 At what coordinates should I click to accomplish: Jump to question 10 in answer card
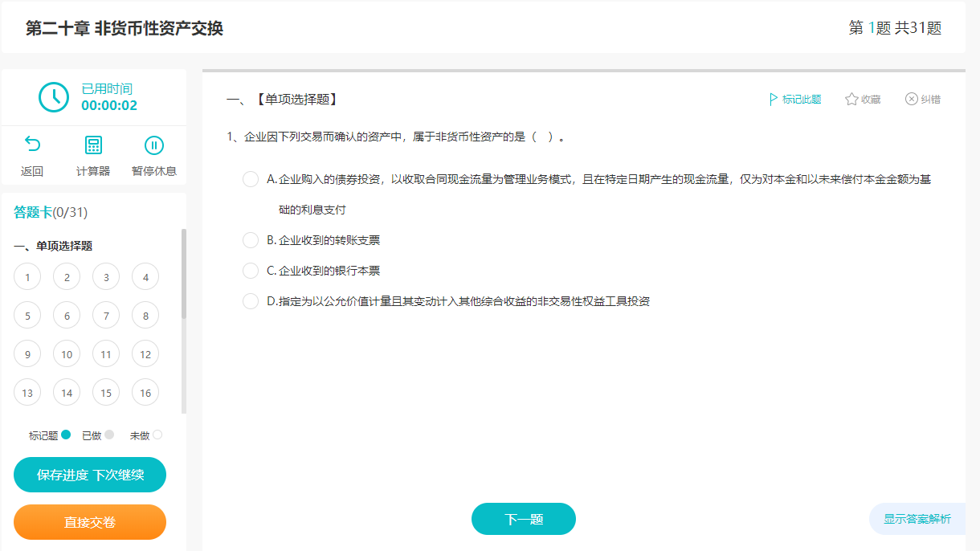pyautogui.click(x=66, y=353)
